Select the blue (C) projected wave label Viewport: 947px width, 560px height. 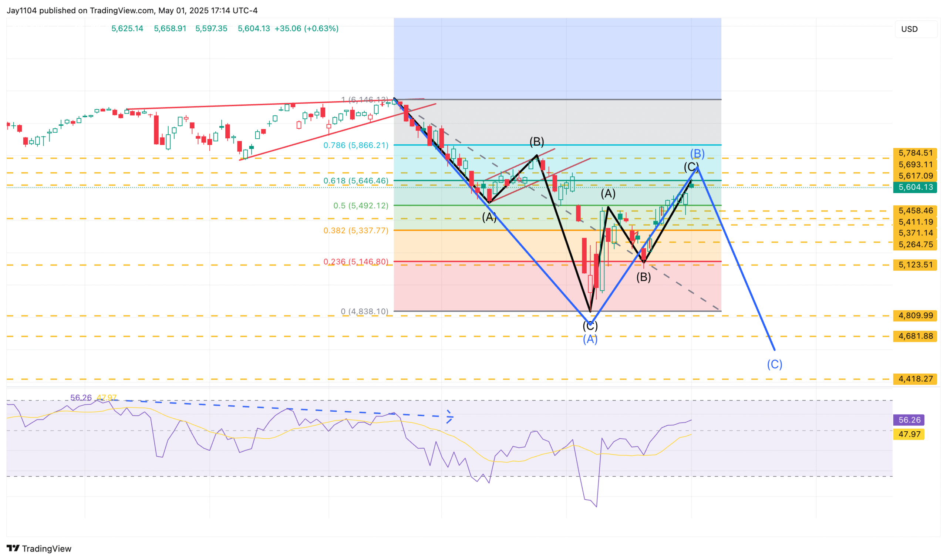775,365
